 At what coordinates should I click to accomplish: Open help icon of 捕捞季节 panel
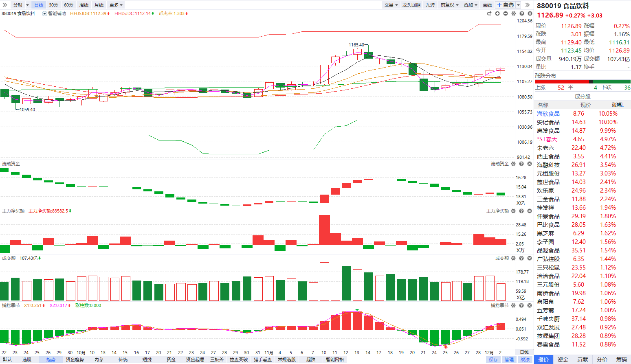click(521, 305)
